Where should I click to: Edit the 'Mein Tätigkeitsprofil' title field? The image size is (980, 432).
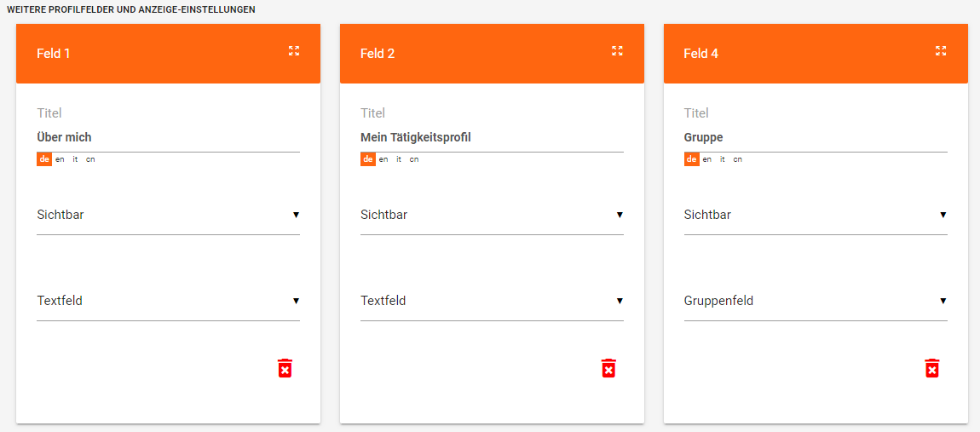click(x=492, y=137)
